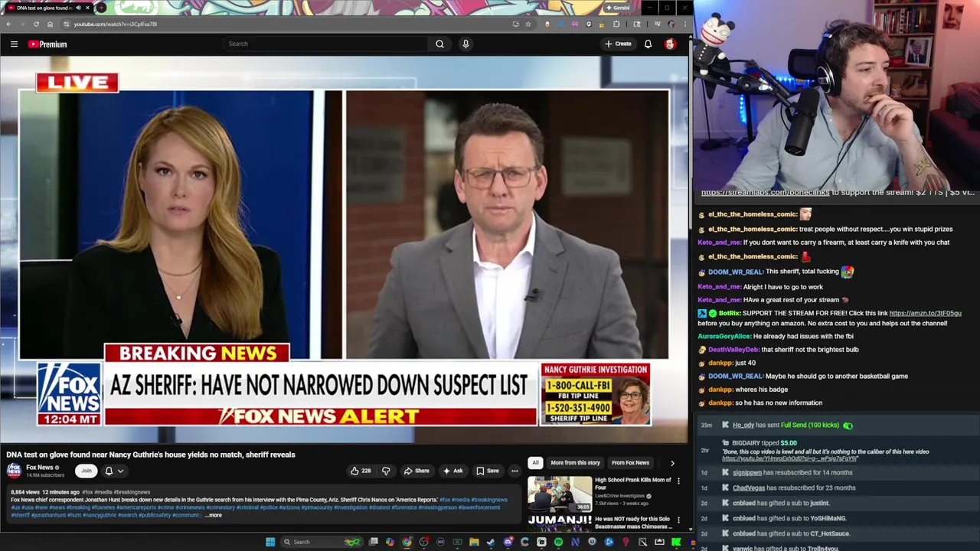The image size is (980, 551).
Task: Open the Fox News channel name link
Action: click(x=40, y=468)
